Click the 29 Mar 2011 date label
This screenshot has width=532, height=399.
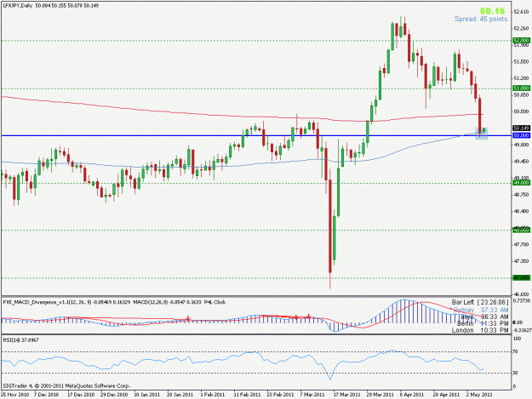(380, 395)
